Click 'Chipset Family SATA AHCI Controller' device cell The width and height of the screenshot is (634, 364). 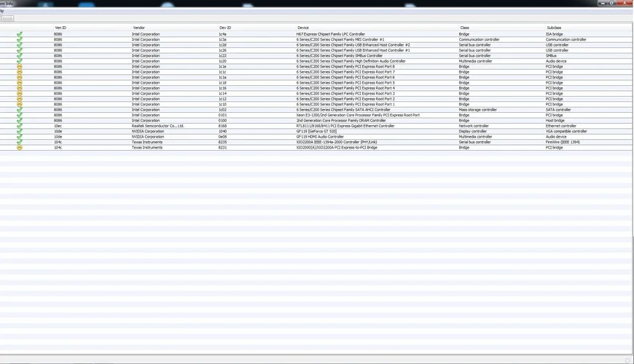click(x=343, y=109)
